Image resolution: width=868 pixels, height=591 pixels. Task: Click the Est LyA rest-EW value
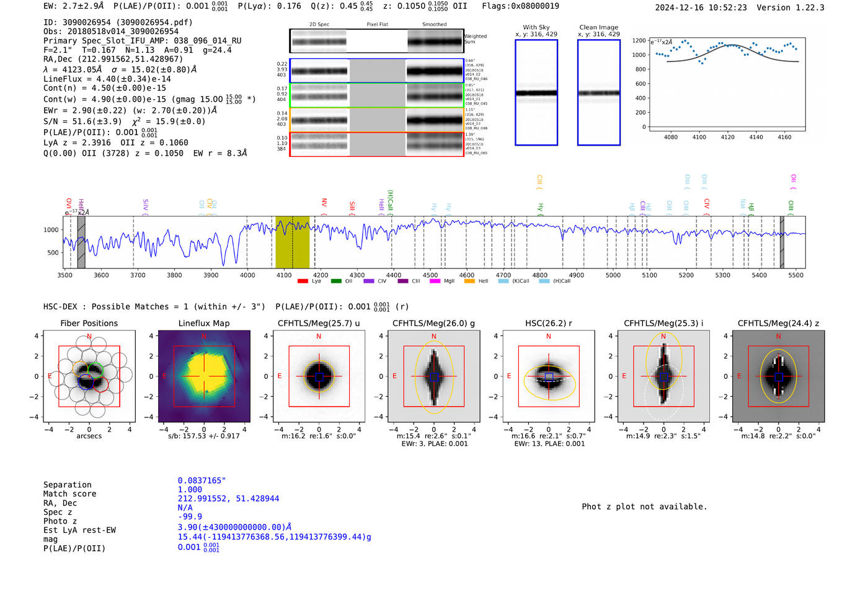(x=235, y=527)
